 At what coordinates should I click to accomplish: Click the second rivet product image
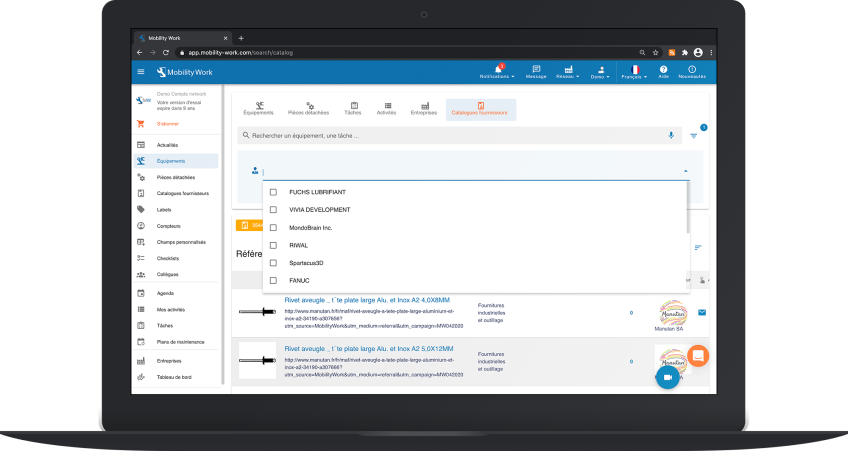tap(257, 360)
